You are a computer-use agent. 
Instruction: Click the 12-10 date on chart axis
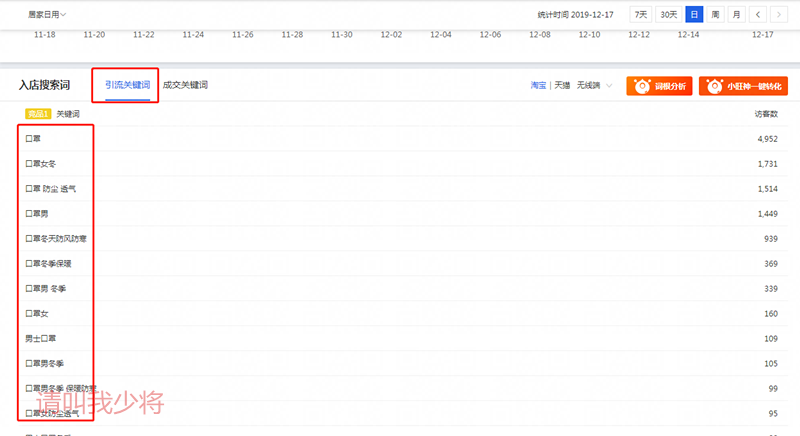[x=590, y=35]
